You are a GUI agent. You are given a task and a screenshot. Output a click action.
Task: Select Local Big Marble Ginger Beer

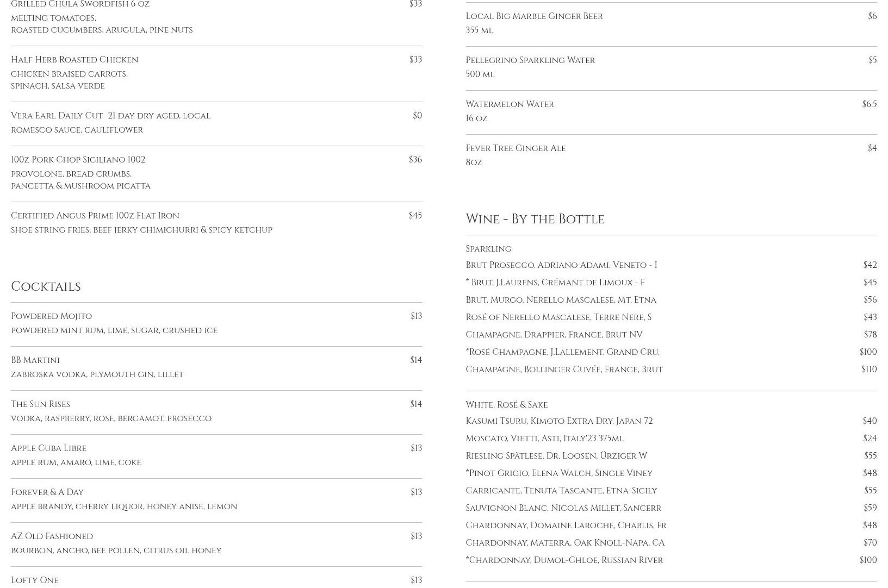click(534, 16)
